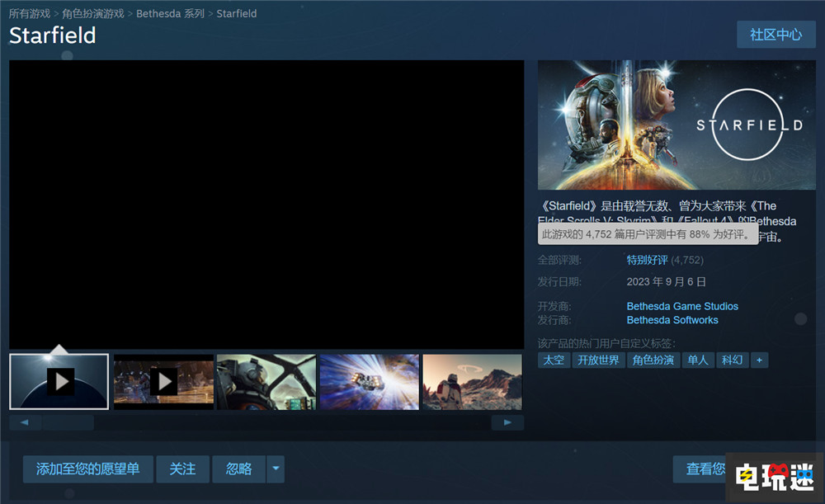
Task: Expand the dropdown arrow beside 忽略
Action: [276, 469]
